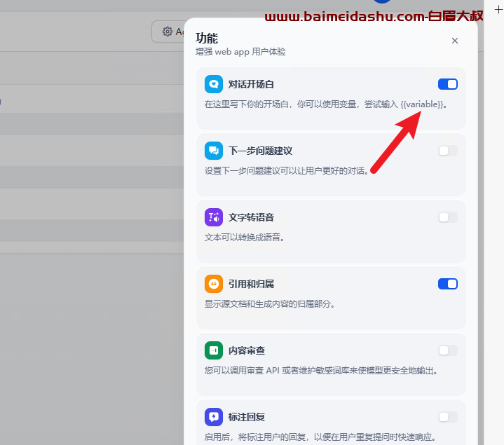The width and height of the screenshot is (504, 445).
Task: Click the 设置下一步问题建议 description text
Action: click(x=287, y=171)
